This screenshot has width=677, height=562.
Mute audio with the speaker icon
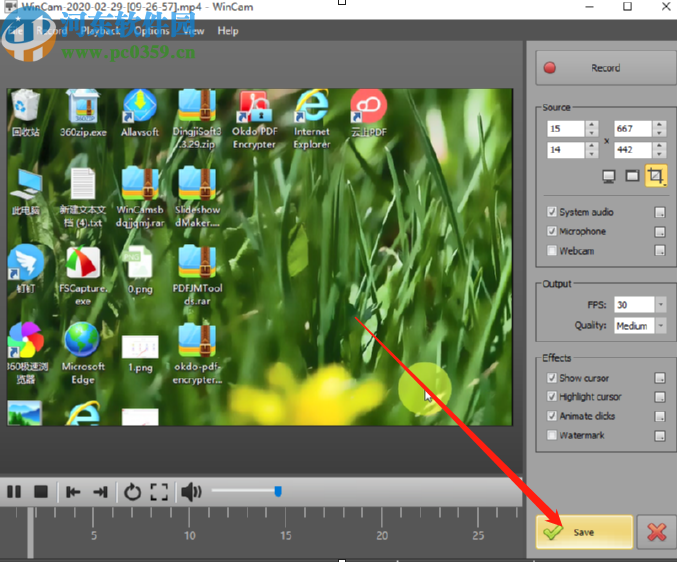(191, 491)
